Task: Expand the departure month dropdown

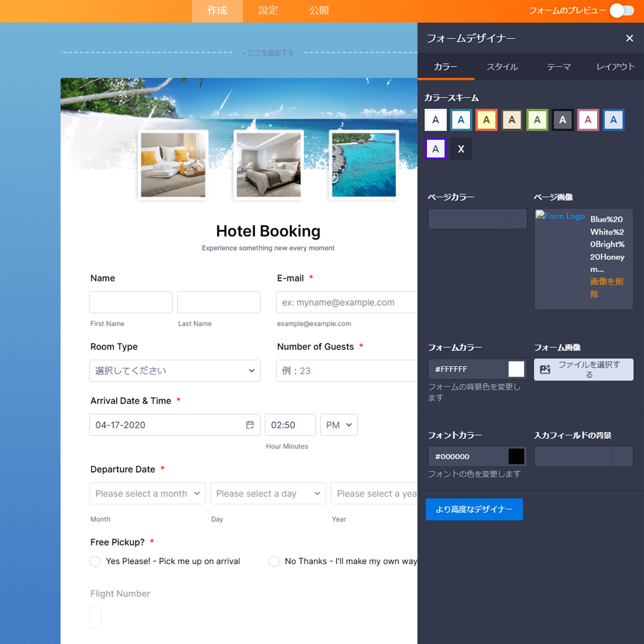Action: [x=147, y=493]
